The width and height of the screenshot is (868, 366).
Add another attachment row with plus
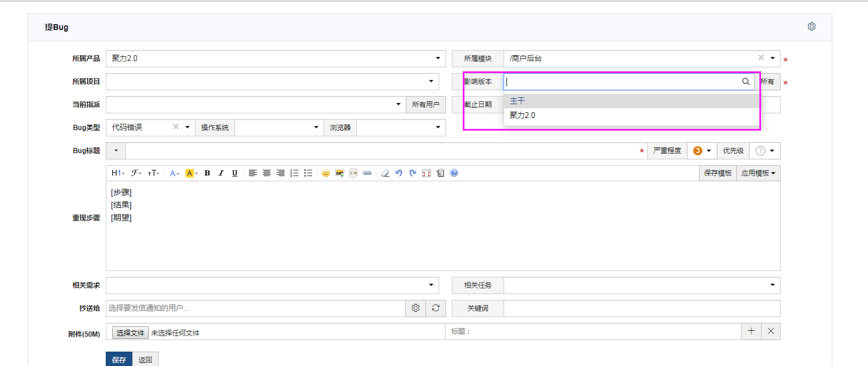pyautogui.click(x=751, y=331)
